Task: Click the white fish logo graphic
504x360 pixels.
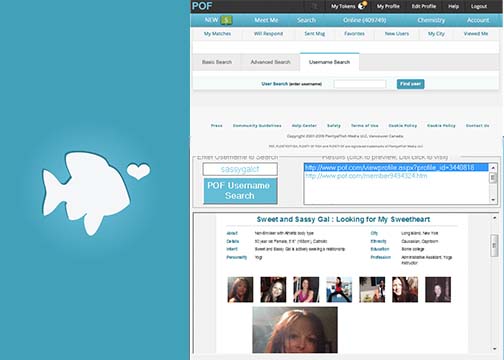Action: pyautogui.click(x=86, y=193)
